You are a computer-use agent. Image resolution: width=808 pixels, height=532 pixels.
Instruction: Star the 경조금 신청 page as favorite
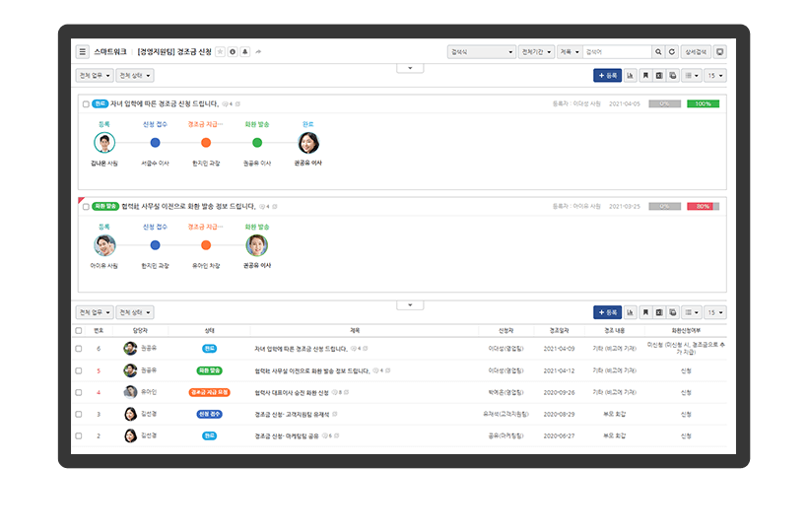pyautogui.click(x=220, y=51)
